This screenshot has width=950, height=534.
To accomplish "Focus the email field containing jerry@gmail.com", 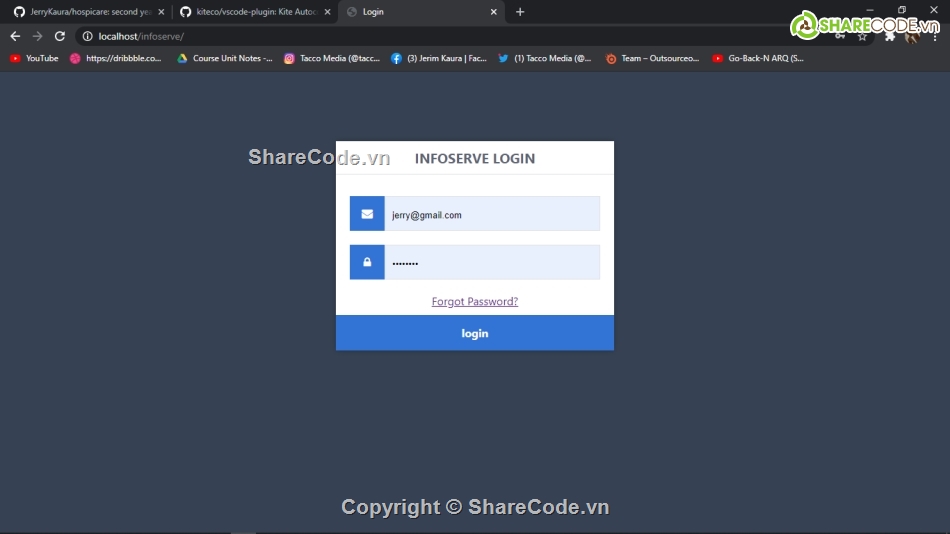I will 492,213.
